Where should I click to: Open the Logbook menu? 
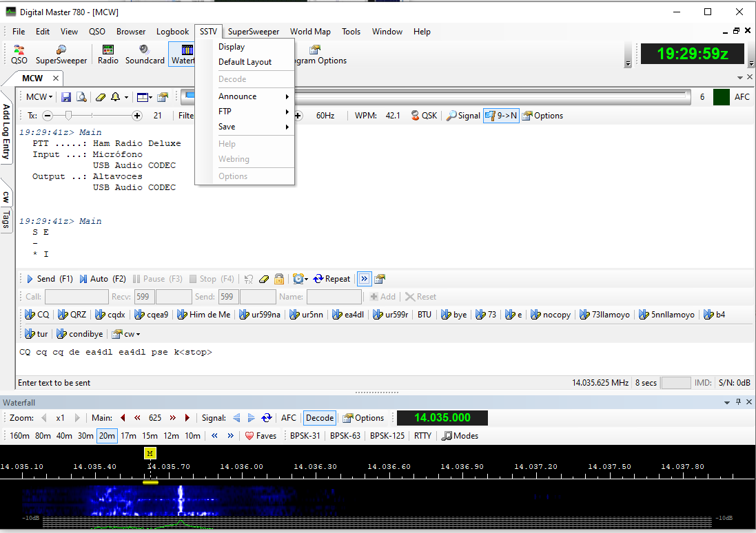[172, 31]
